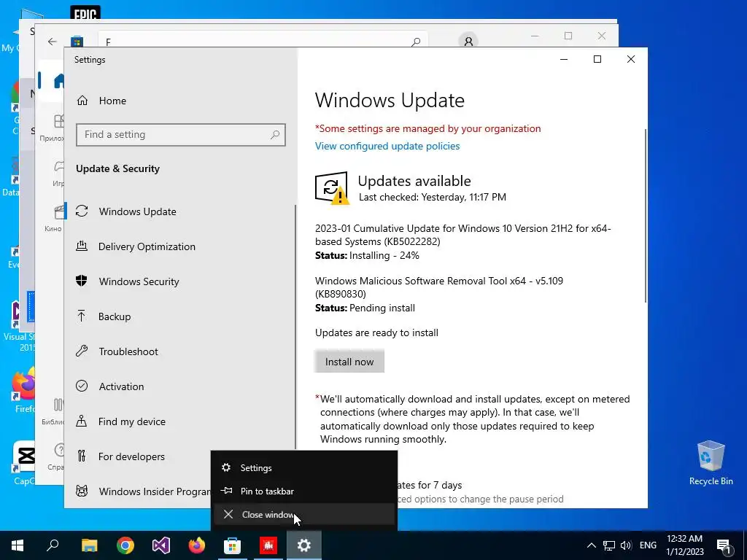Open Windows Start menu
747x560 pixels.
pos(18,545)
